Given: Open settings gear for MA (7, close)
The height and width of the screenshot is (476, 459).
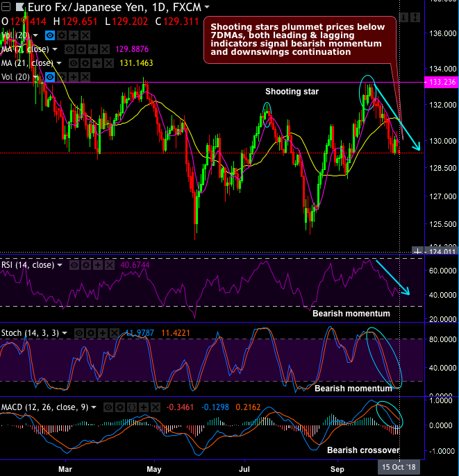Looking at the screenshot, I should [81, 49].
